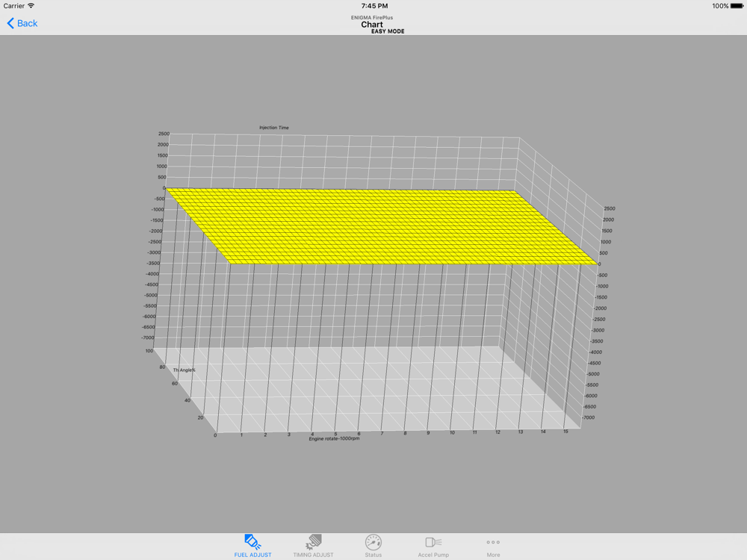
Task: Tap the battery icon in status bar
Action: point(737,6)
